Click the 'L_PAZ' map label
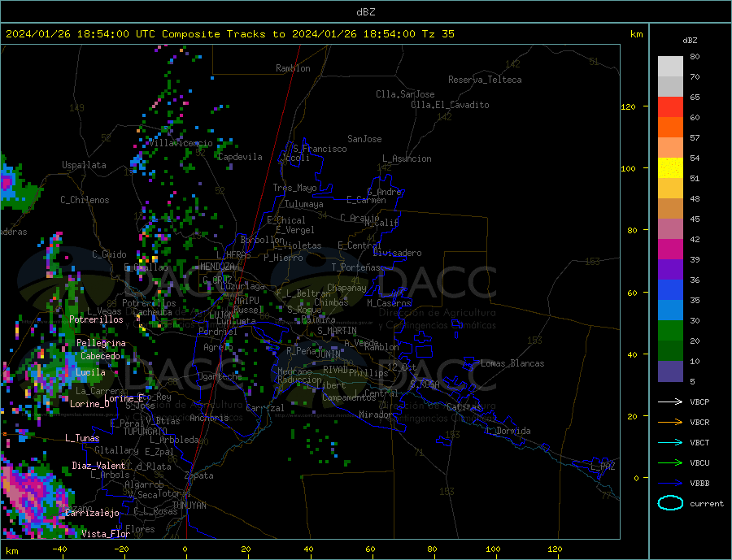The image size is (732, 560). click(x=603, y=467)
